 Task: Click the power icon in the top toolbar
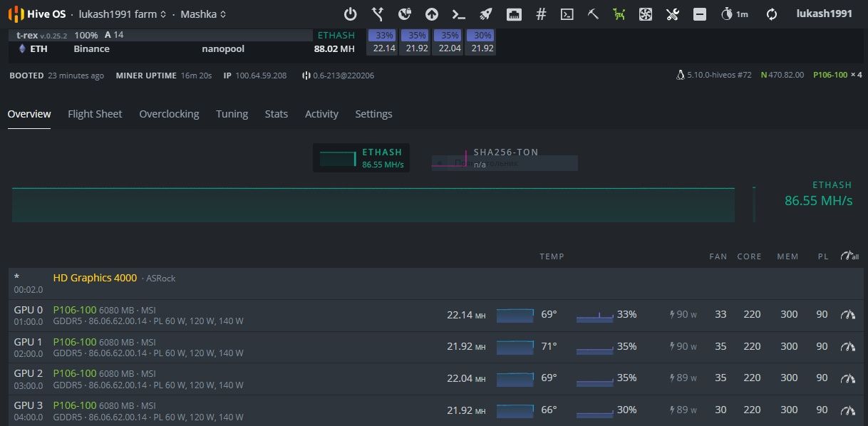point(350,14)
